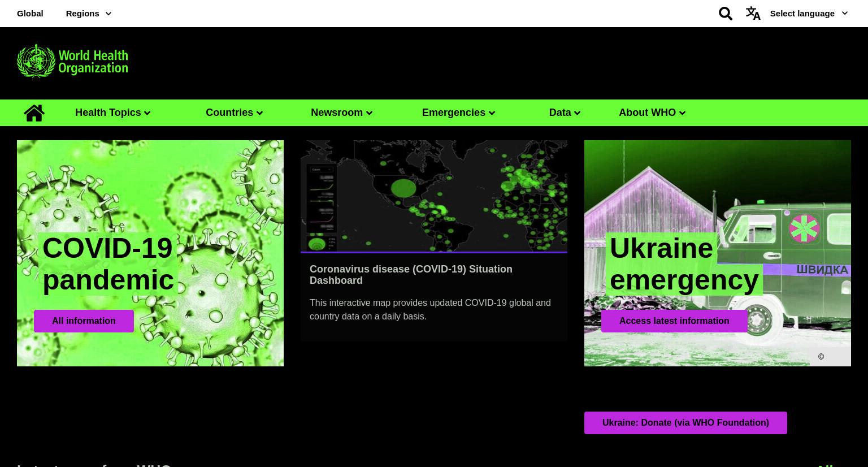
Task: Click the COVID-19 pandemic heading
Action: pyautogui.click(x=107, y=264)
